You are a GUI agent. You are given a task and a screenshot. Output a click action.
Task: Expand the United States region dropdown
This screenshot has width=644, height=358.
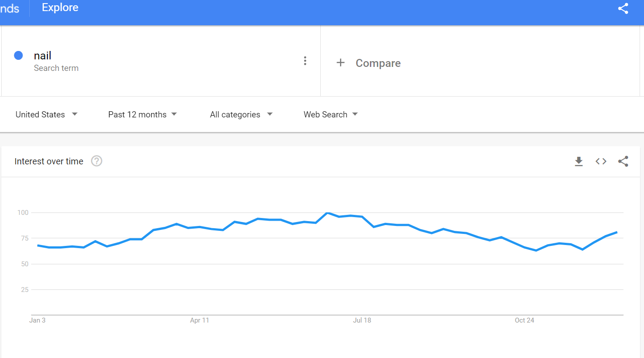coord(47,114)
